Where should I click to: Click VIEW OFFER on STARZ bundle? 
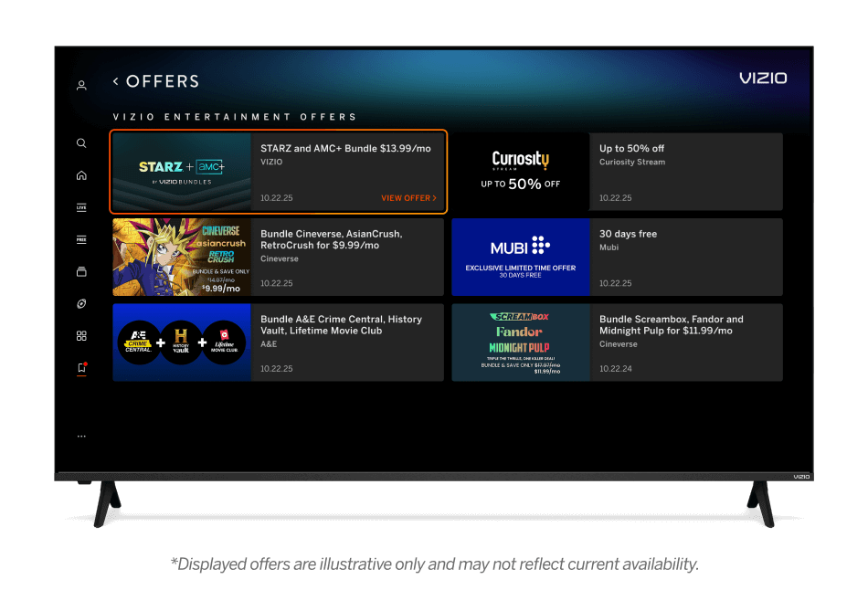coord(408,197)
